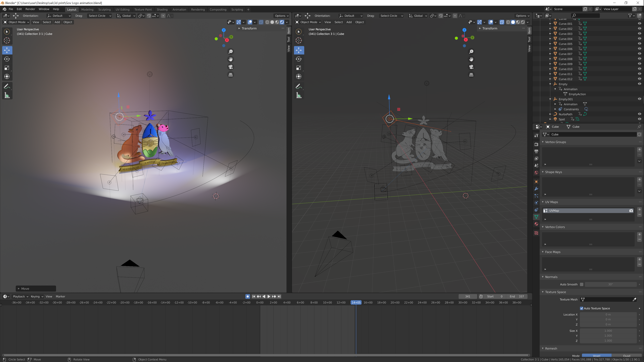Open Add menu in left viewport
This screenshot has width=644, height=362.
tap(57, 22)
